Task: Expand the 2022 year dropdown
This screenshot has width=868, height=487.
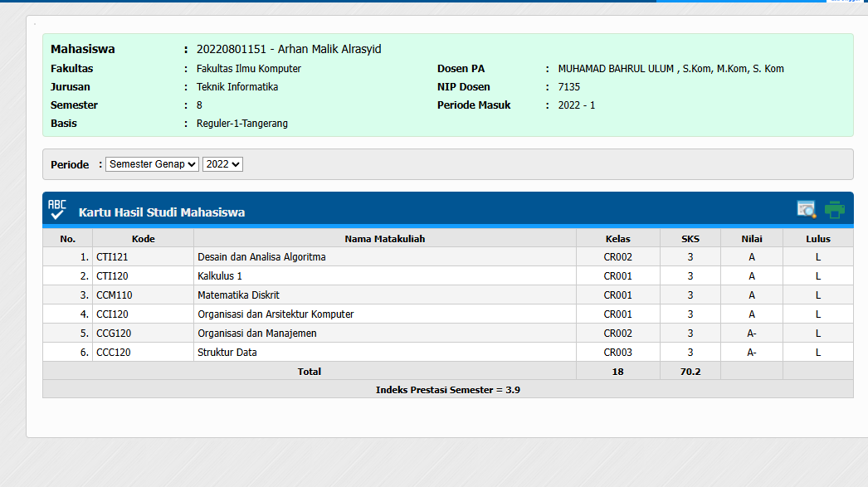Action: pyautogui.click(x=222, y=164)
